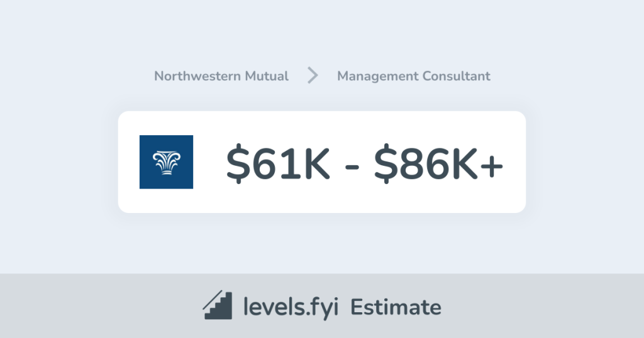Click the dollar sign before 61K
The image size is (644, 338).
238,163
